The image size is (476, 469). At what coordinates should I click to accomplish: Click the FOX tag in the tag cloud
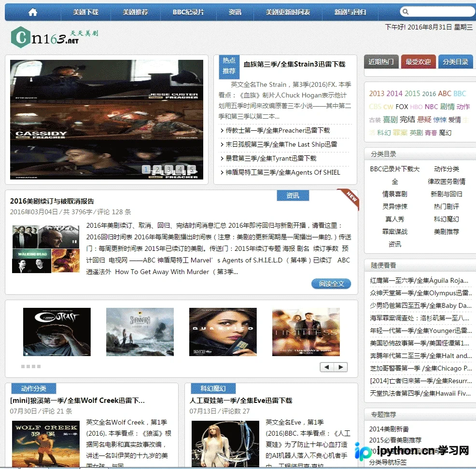402,107
